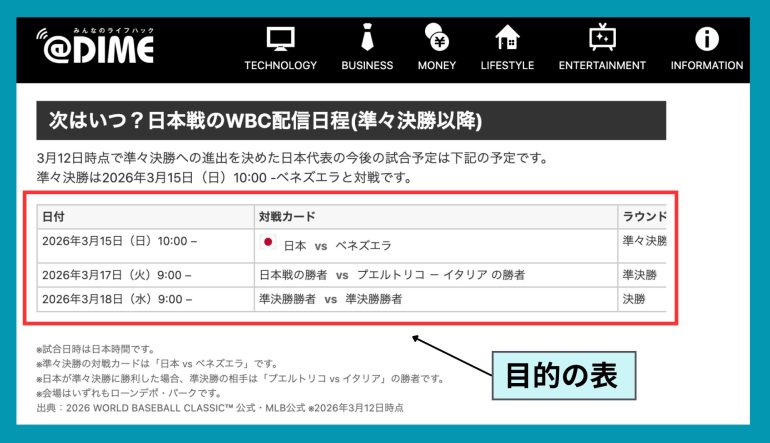Click the note ※準々決勝の対戦カードは

pos(158,364)
